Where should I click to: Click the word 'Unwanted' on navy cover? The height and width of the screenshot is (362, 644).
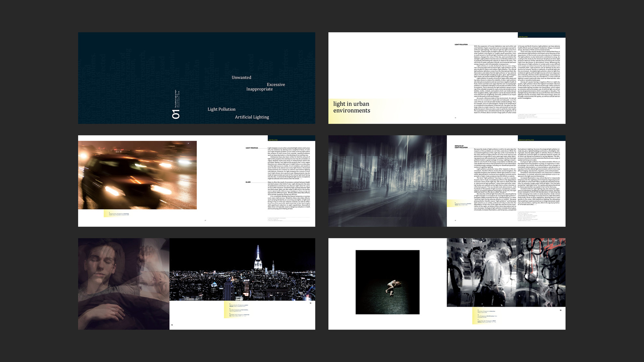tap(241, 77)
